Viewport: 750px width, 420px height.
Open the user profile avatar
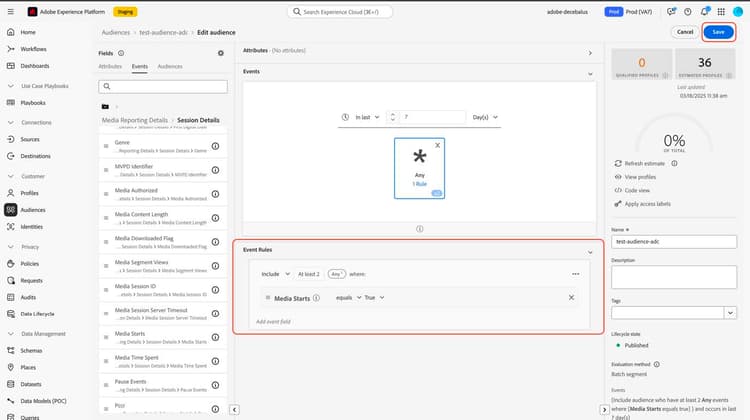pyautogui.click(x=738, y=11)
